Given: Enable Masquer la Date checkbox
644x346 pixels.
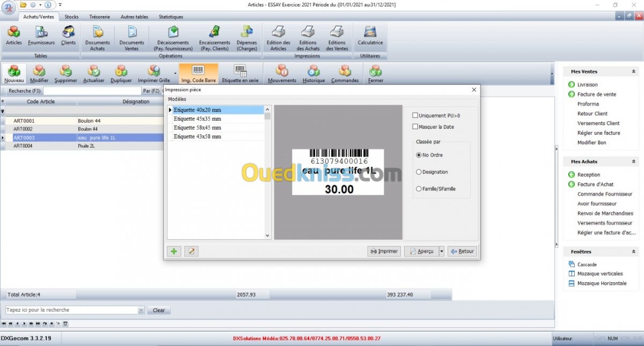Looking at the screenshot, I should pos(415,127).
